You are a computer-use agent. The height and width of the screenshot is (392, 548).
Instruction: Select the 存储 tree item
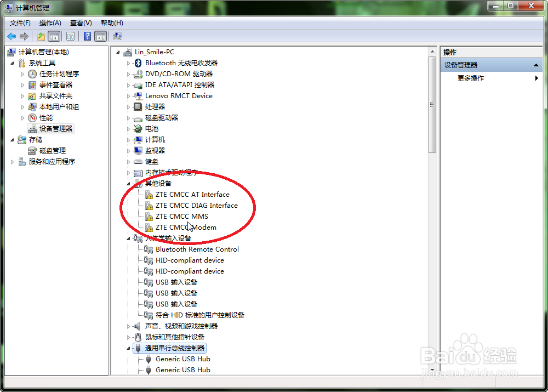click(x=36, y=139)
